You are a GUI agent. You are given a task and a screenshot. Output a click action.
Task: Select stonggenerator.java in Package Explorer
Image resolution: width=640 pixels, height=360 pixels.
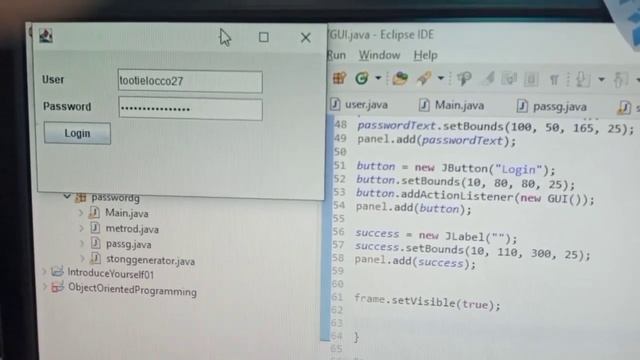151,260
